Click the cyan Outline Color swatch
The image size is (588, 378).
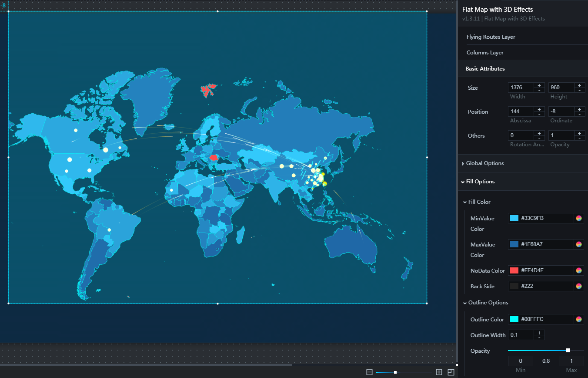514,319
